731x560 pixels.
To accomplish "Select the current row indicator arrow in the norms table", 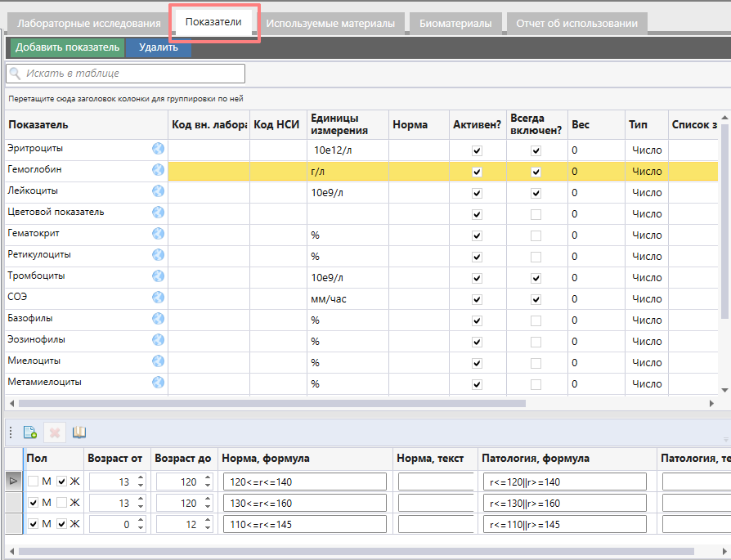I will point(13,482).
